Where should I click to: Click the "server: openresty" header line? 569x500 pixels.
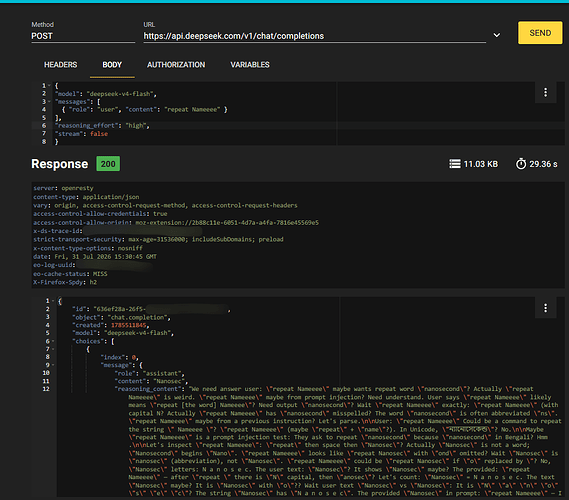click(x=63, y=188)
